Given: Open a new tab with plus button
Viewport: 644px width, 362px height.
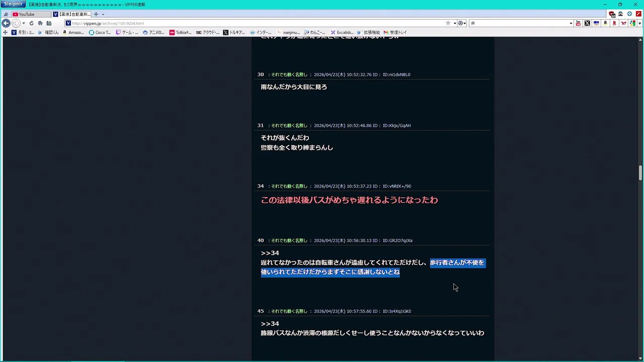Looking at the screenshot, I should (x=96, y=14).
